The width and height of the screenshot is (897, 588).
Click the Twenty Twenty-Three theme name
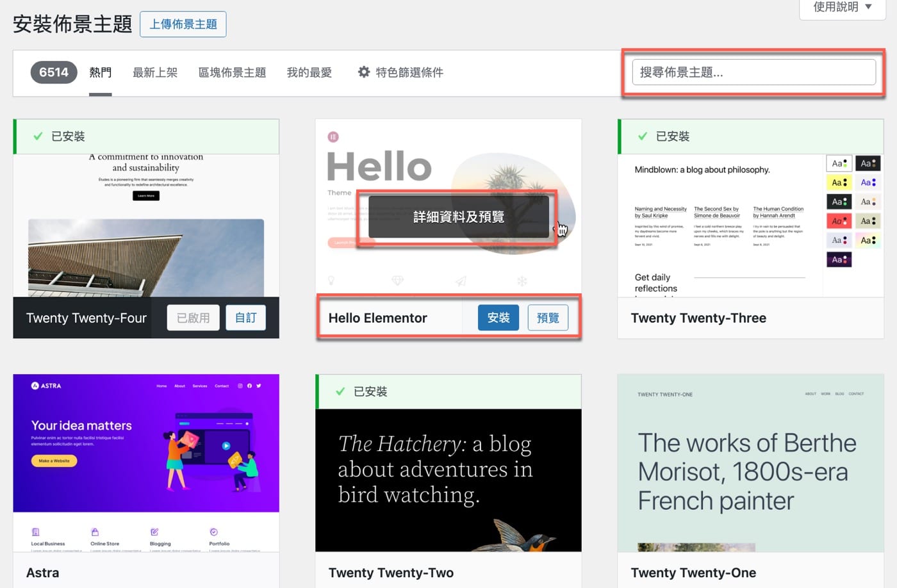pos(698,318)
